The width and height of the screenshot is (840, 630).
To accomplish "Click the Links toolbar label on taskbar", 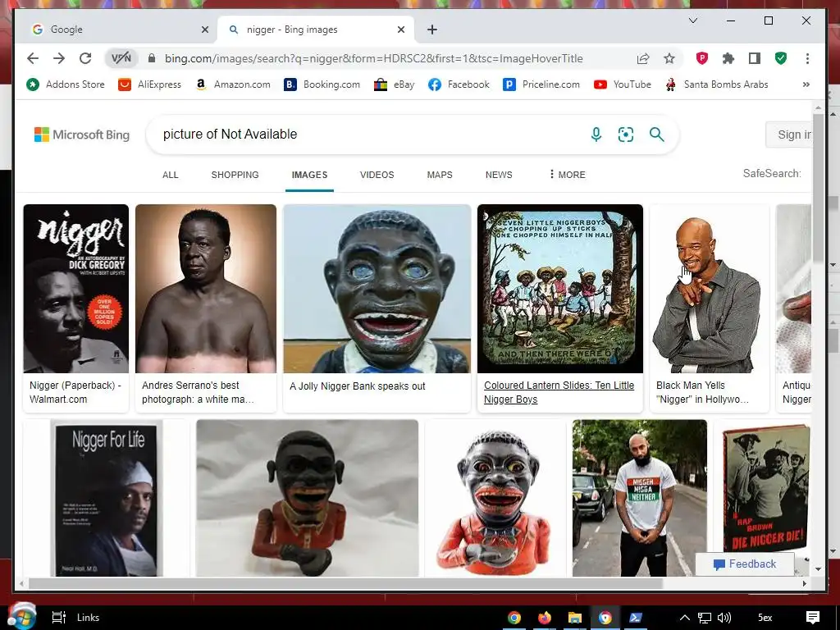I will pyautogui.click(x=88, y=618).
